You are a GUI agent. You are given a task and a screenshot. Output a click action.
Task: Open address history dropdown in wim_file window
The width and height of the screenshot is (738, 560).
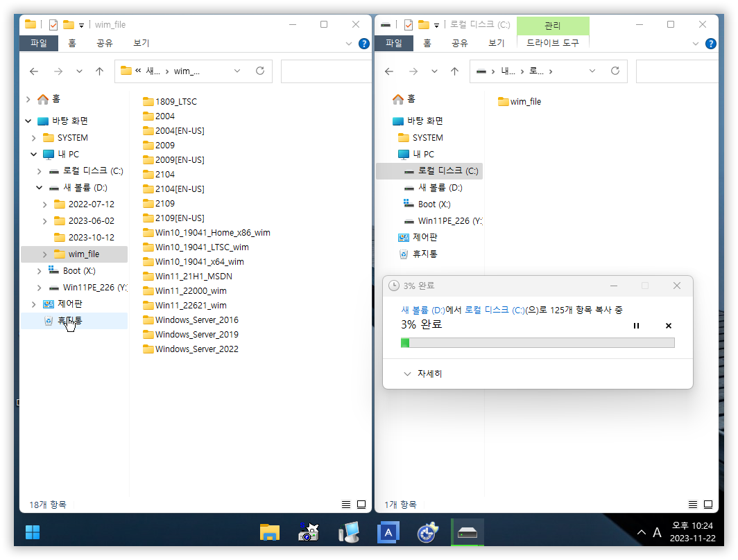(237, 71)
